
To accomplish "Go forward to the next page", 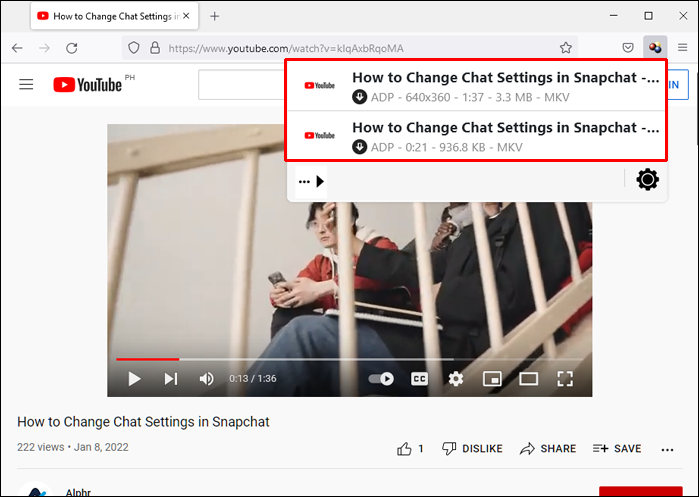I will point(45,48).
